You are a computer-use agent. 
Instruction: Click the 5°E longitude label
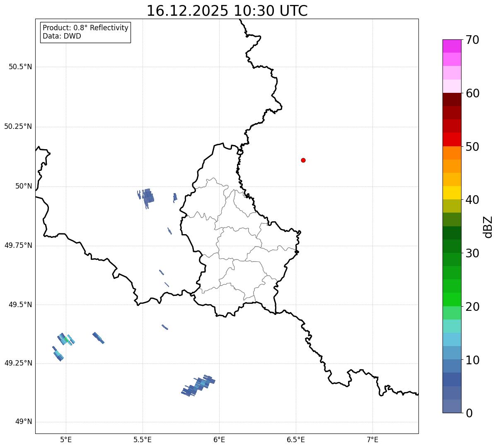[x=66, y=439]
